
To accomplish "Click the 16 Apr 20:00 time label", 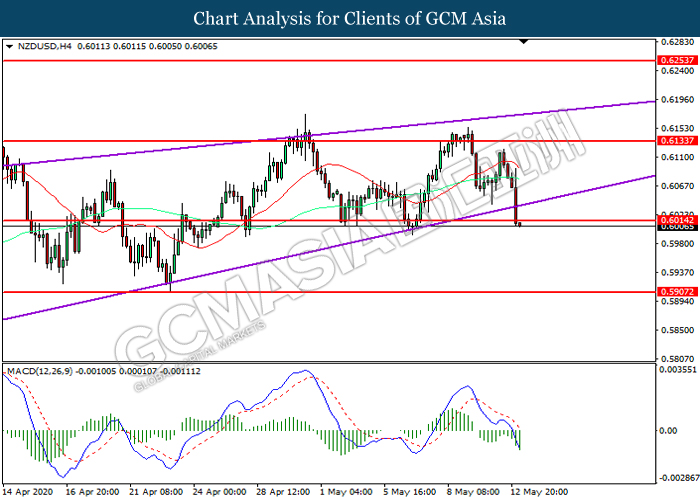I will tap(92, 492).
